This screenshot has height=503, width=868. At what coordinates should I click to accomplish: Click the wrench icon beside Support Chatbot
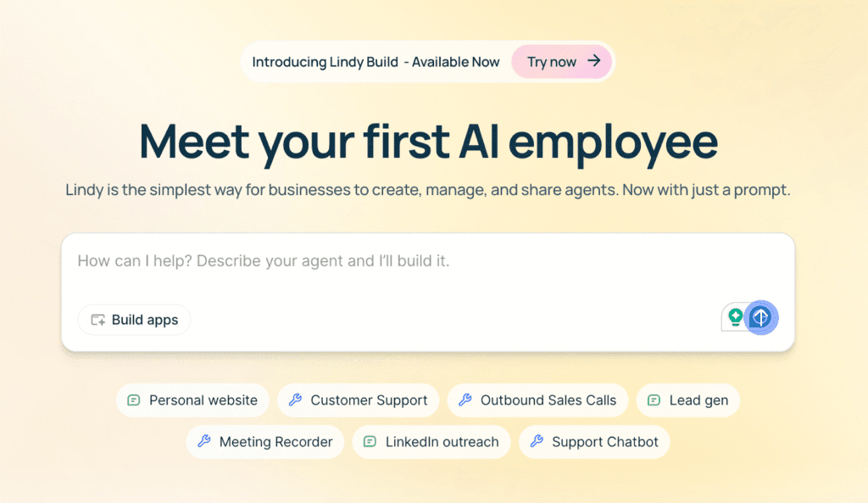tap(537, 442)
